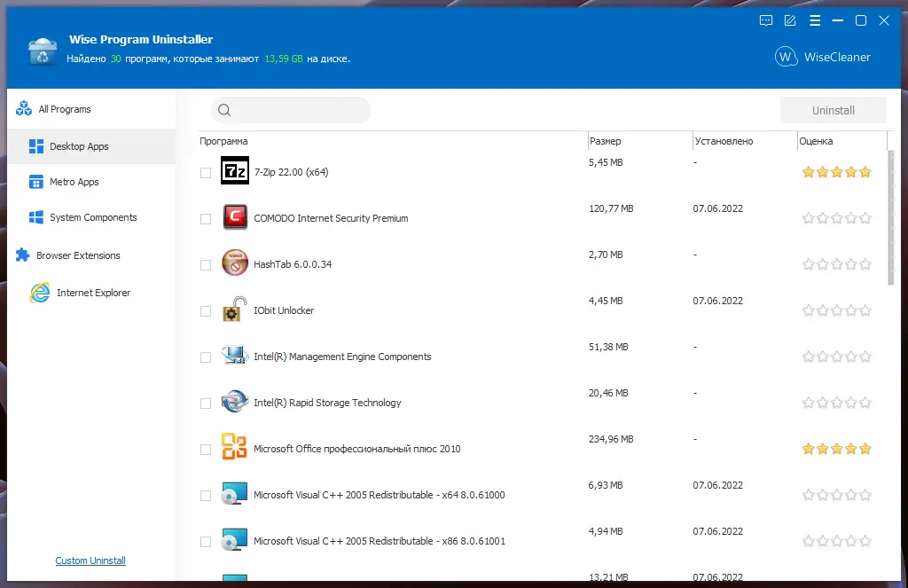The width and height of the screenshot is (908, 588).
Task: Tick the Microsoft Office 2010 checkbox
Action: coord(206,450)
